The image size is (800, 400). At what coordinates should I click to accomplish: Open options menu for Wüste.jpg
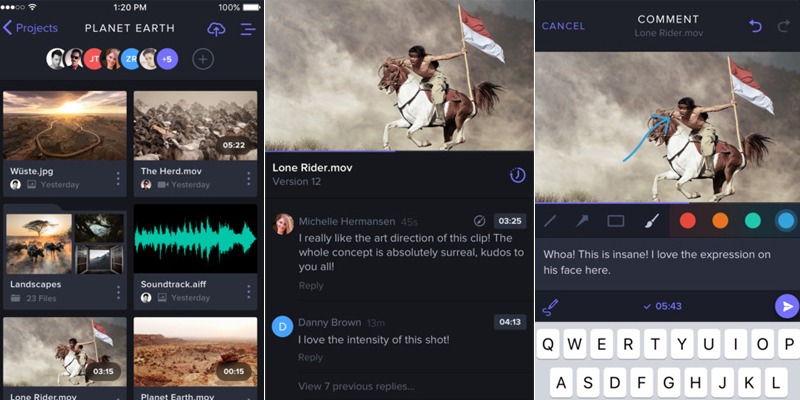[x=118, y=178]
